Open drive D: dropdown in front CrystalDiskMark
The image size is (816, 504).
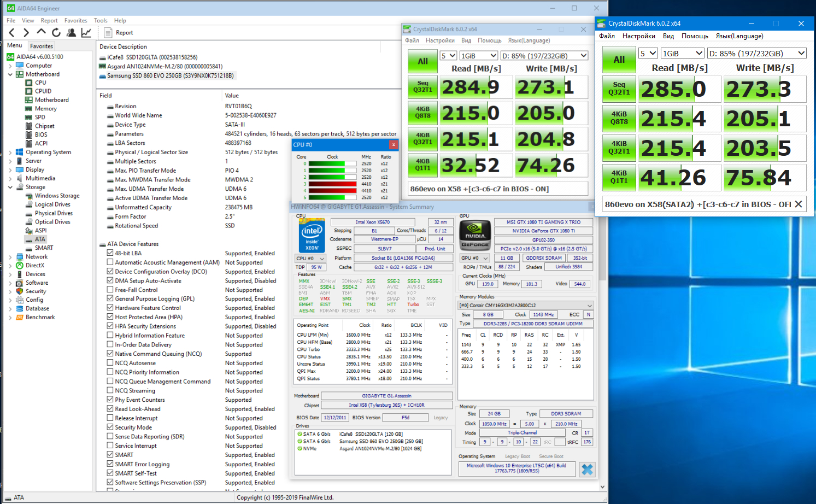(756, 54)
